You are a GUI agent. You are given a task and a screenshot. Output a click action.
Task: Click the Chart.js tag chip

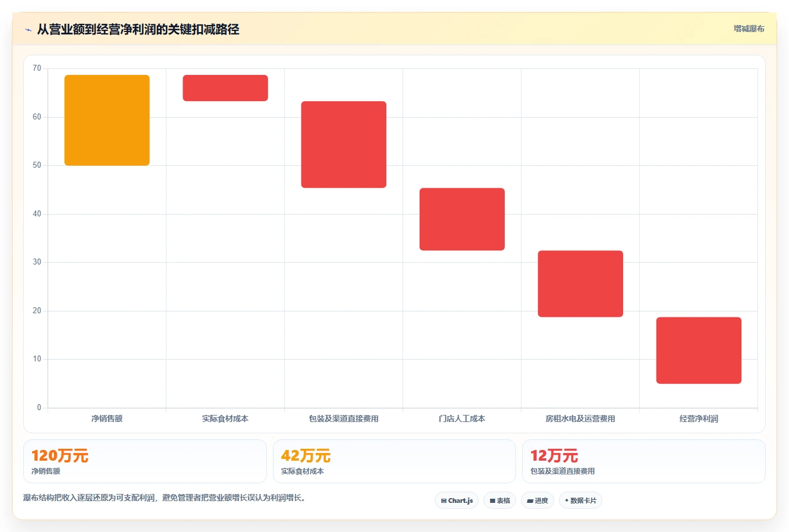(457, 500)
